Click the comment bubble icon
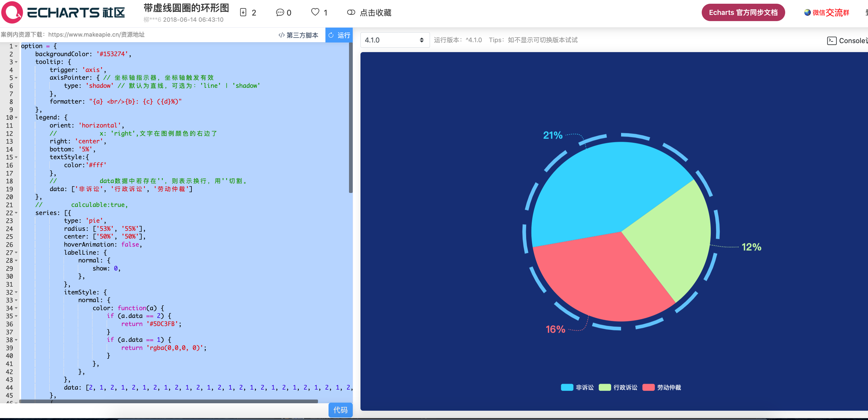The image size is (868, 420). point(280,12)
